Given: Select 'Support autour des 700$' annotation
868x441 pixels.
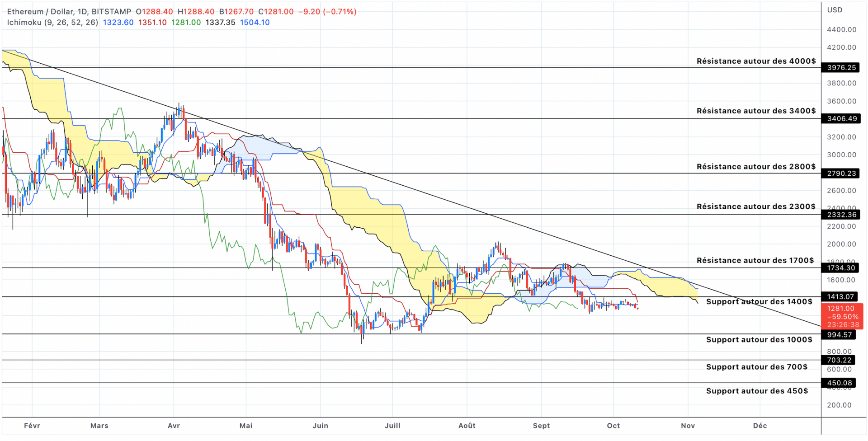Looking at the screenshot, I should 757,367.
